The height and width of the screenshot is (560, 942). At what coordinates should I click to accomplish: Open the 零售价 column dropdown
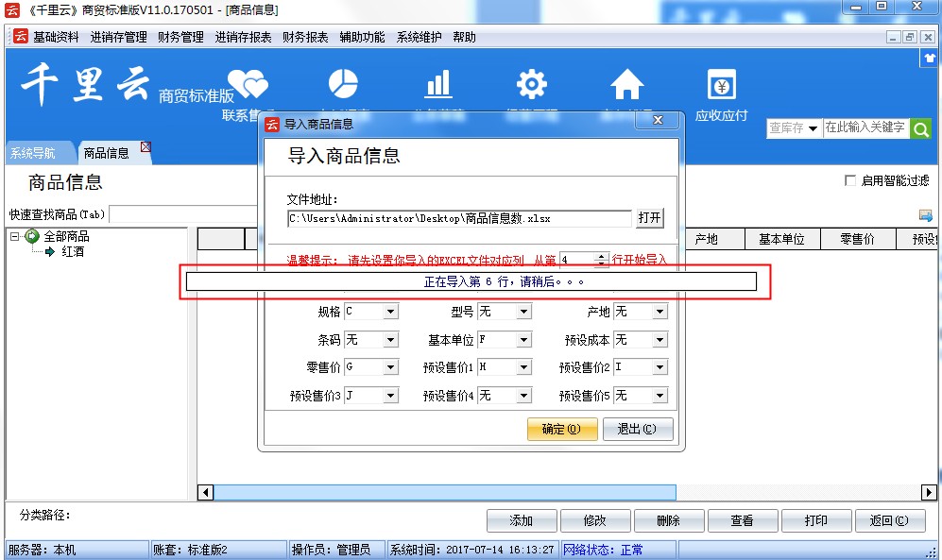pyautogui.click(x=390, y=367)
